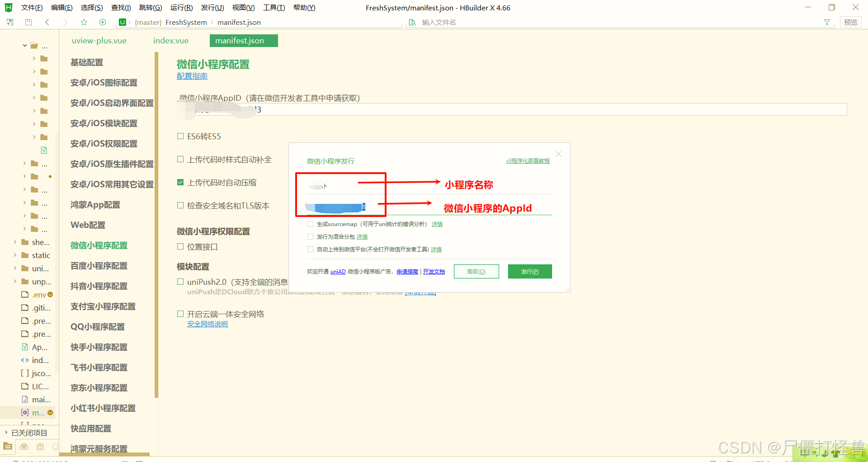Open the 开发文档 link in dialog
The height and width of the screenshot is (462, 868).
pos(434,272)
